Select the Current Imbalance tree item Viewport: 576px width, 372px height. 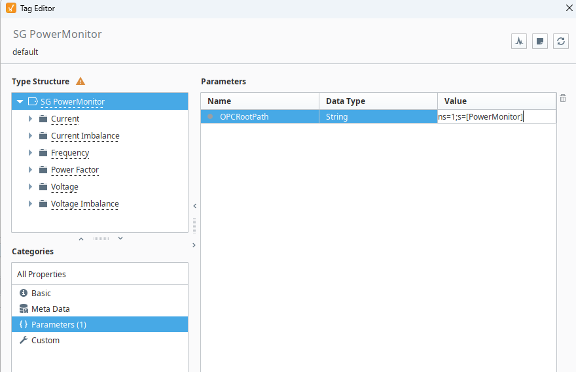click(85, 136)
